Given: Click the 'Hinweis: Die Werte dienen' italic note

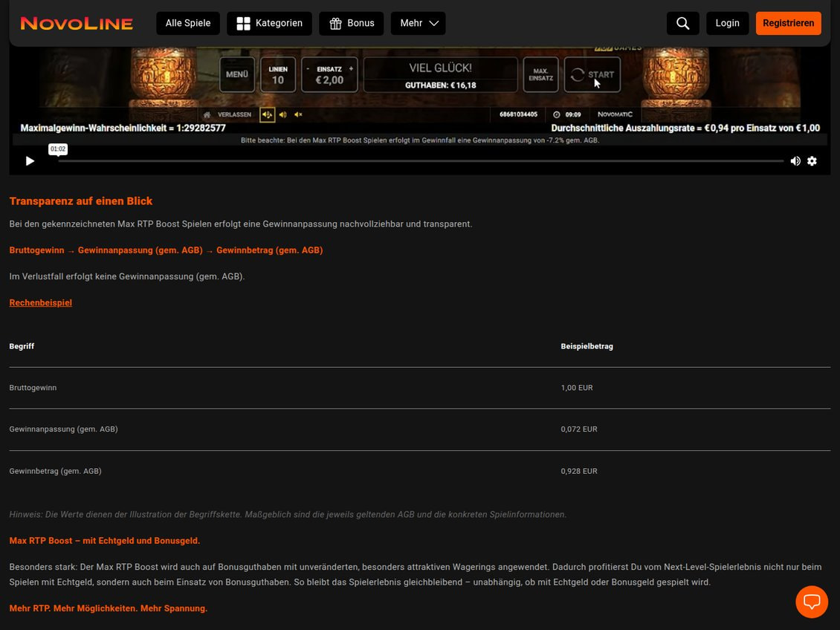Looking at the screenshot, I should pos(288,514).
